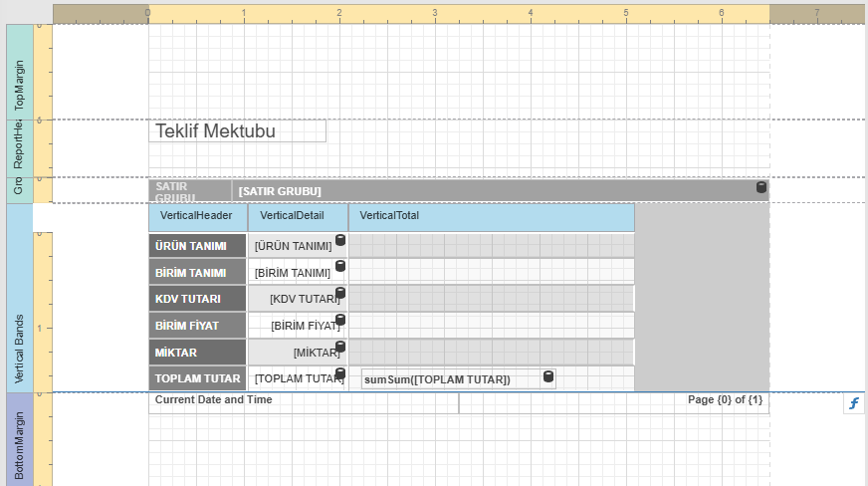Select the [SATIR GRUBU] bound field
868x486 pixels.
pyautogui.click(x=501, y=191)
